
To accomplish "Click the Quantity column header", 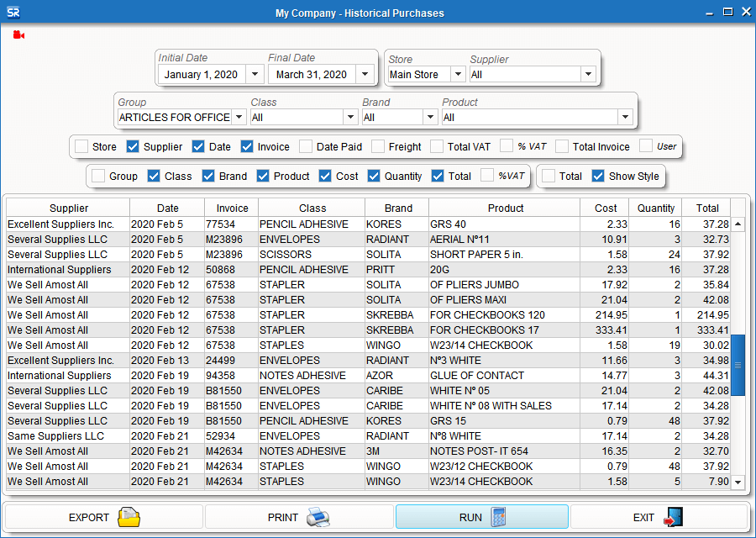I will tap(655, 208).
